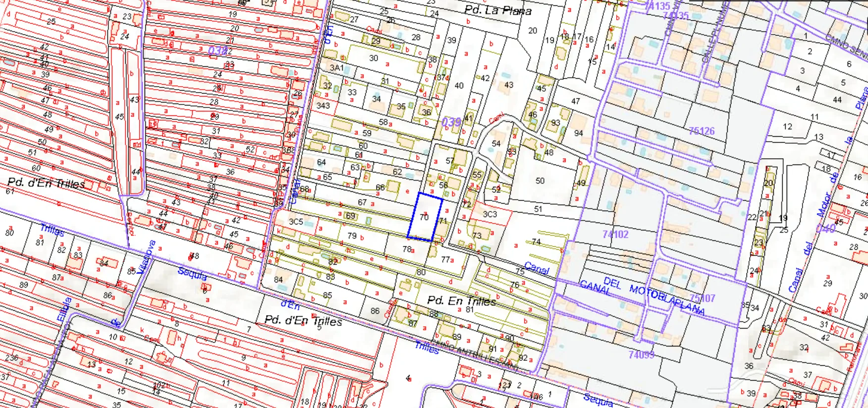Click the blue-outlined parcel number 70
The height and width of the screenshot is (408, 868).
click(x=424, y=217)
